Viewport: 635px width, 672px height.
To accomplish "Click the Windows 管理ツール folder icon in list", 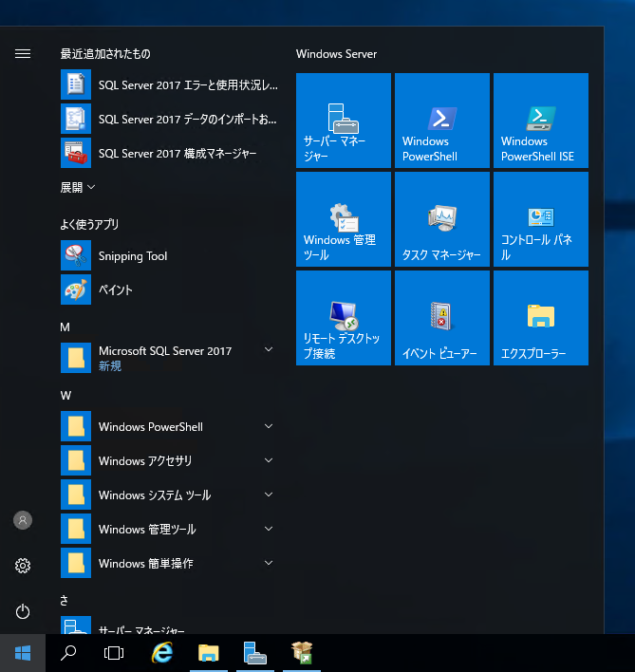I will point(76,529).
